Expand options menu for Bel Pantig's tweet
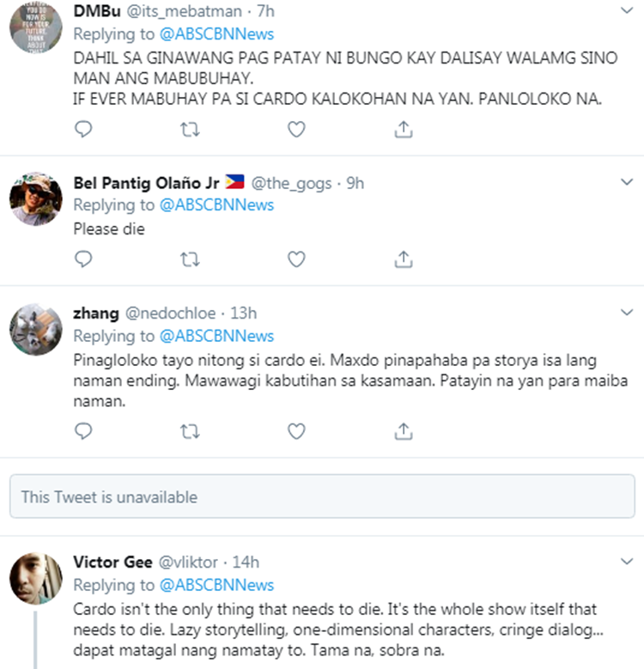The height and width of the screenshot is (669, 644). 626,182
